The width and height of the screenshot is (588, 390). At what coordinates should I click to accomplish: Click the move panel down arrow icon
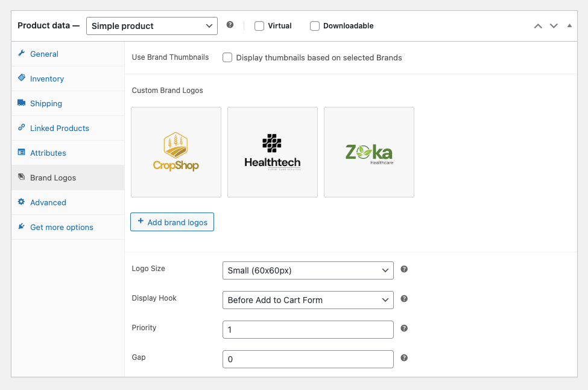pos(554,26)
